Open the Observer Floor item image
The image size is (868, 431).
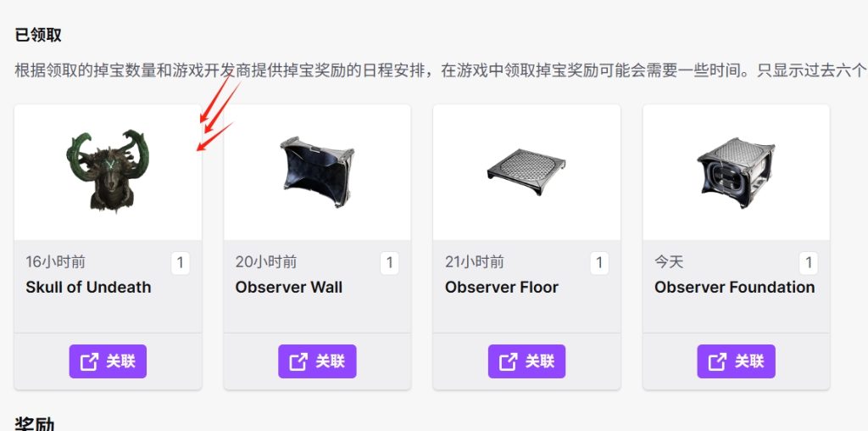(526, 171)
